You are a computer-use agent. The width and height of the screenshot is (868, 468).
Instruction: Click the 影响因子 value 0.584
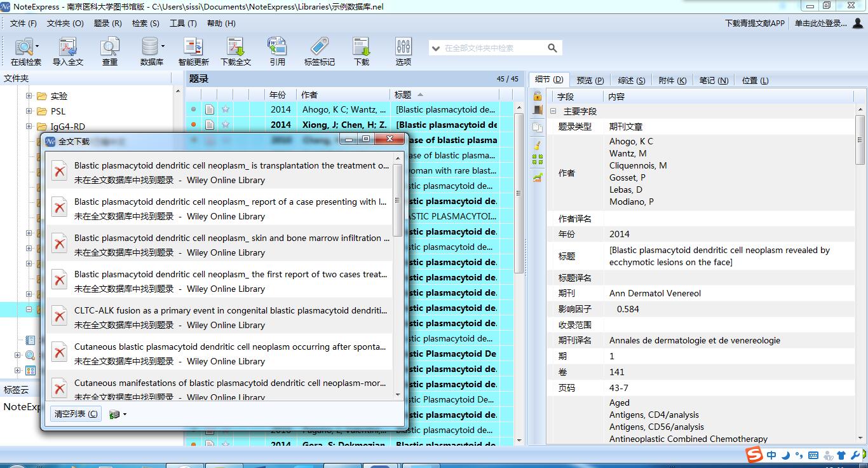click(628, 309)
